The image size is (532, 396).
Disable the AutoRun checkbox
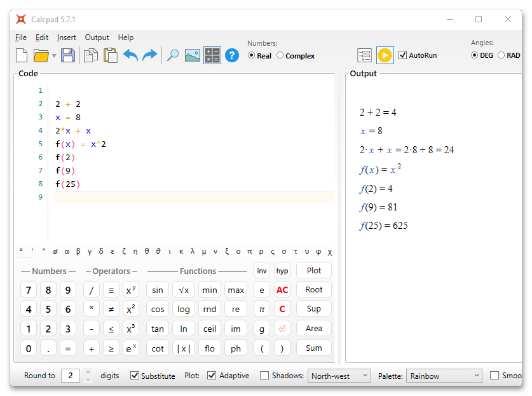click(402, 55)
